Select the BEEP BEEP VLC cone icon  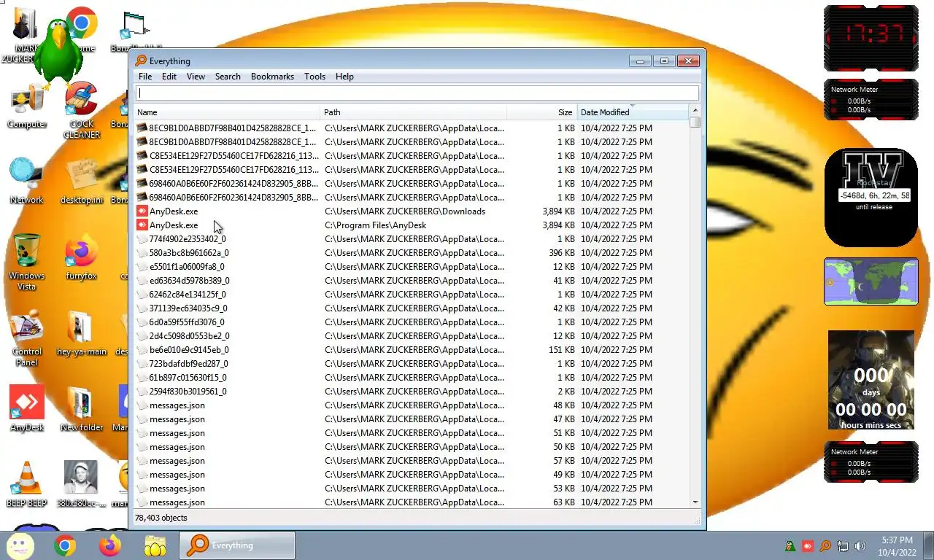(x=27, y=485)
